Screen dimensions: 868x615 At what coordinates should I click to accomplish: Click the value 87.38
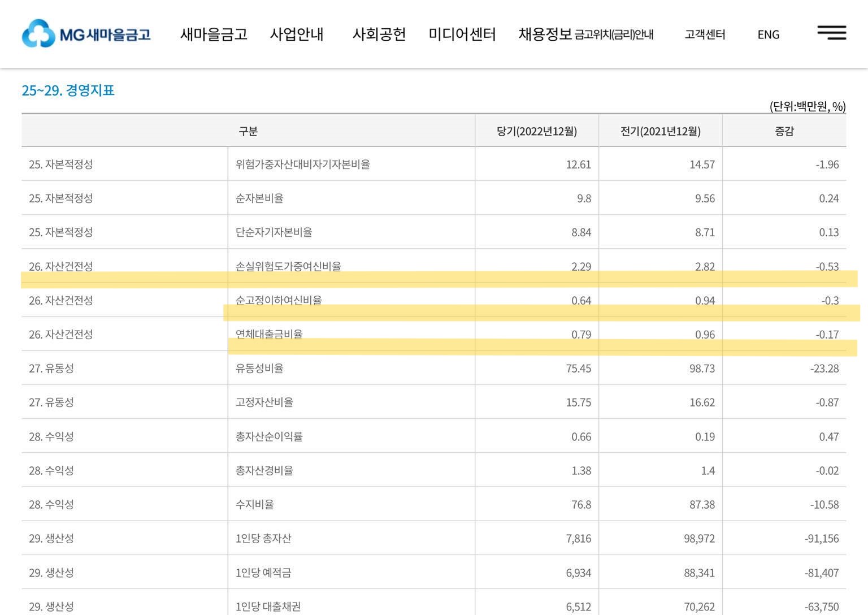click(702, 504)
